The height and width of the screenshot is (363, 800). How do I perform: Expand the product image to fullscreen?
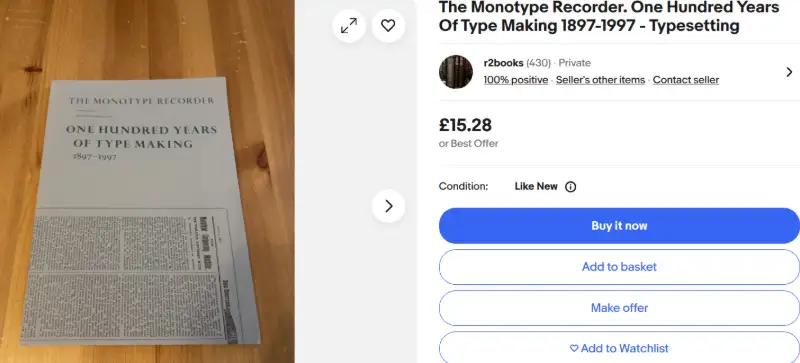(349, 26)
